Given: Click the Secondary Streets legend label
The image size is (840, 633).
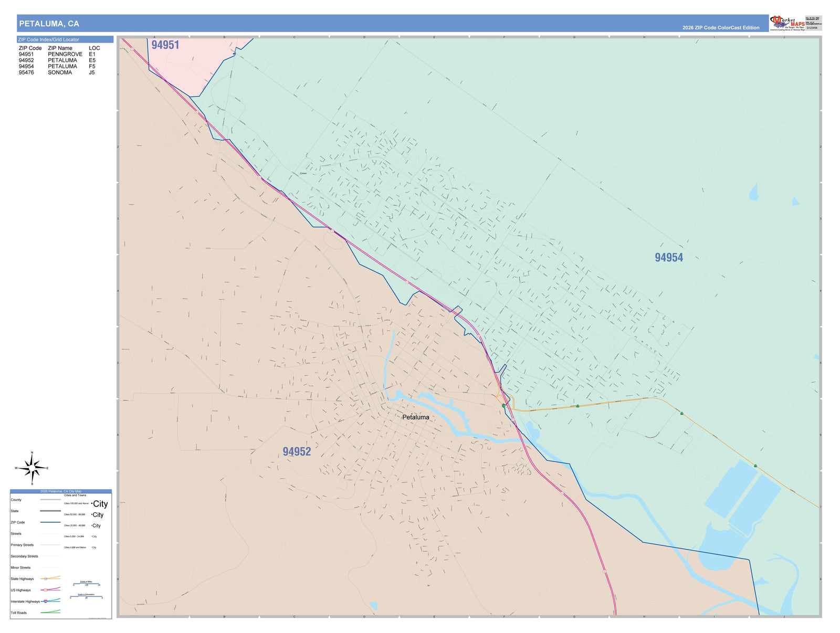Looking at the screenshot, I should pos(24,556).
